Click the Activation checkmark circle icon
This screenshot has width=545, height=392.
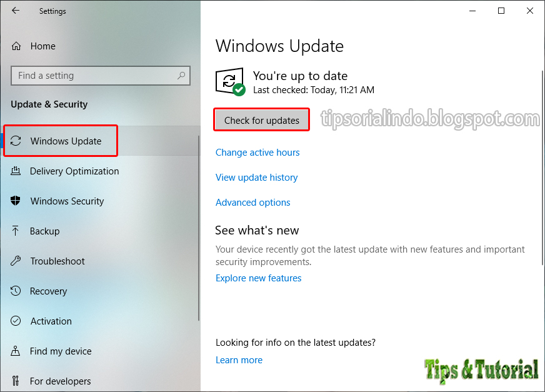[x=15, y=321]
